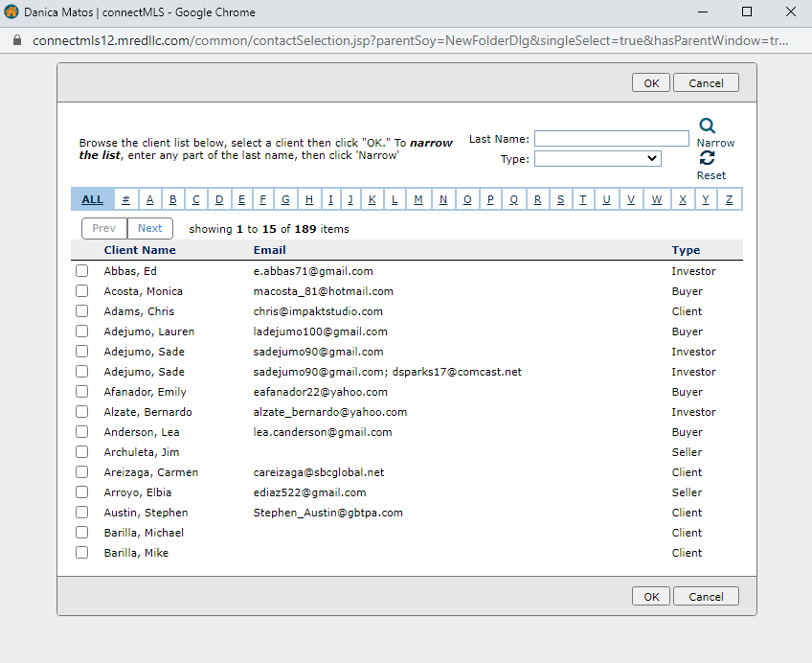This screenshot has height=663, width=812.
Task: Check the box for Abbas, Ed
Action: coord(82,271)
